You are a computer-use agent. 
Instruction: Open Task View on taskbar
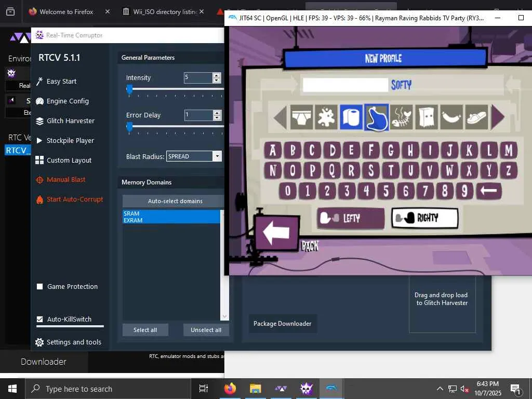pyautogui.click(x=204, y=389)
